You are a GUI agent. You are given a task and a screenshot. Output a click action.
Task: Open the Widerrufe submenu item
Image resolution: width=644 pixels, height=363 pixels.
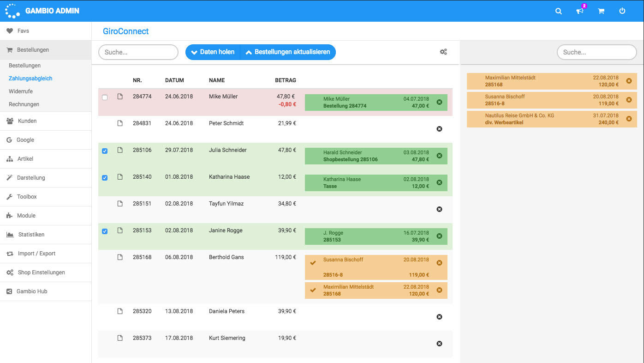(21, 91)
